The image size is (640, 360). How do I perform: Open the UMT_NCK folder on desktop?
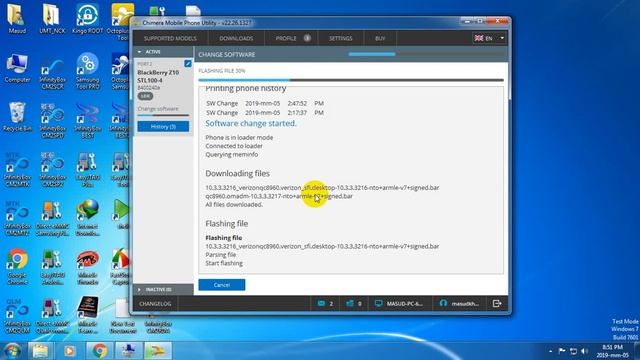pyautogui.click(x=52, y=18)
